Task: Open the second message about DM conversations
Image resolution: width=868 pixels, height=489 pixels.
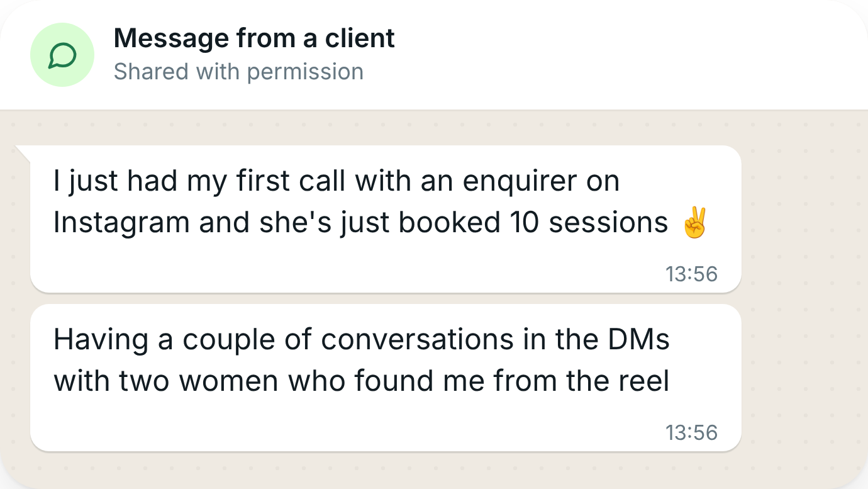Action: [386, 378]
